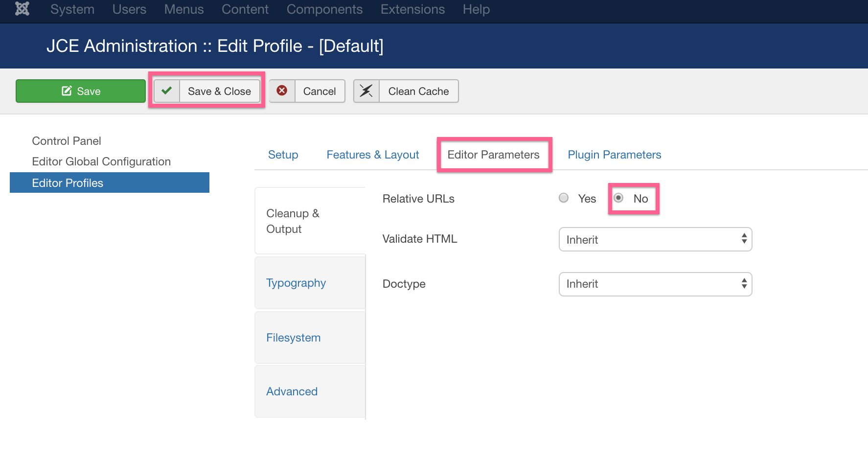The height and width of the screenshot is (456, 868).
Task: Select No for Relative URLs
Action: [x=618, y=198]
